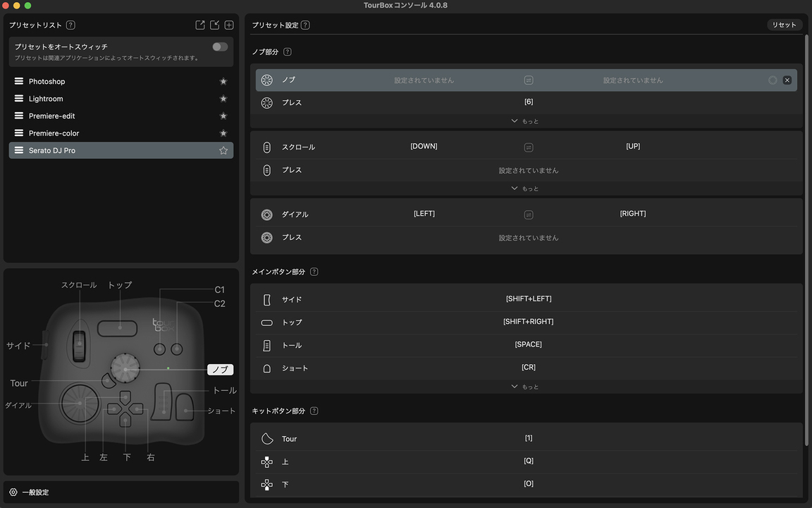Open help icon next to キットボタン部分
The width and height of the screenshot is (812, 508).
click(x=314, y=411)
